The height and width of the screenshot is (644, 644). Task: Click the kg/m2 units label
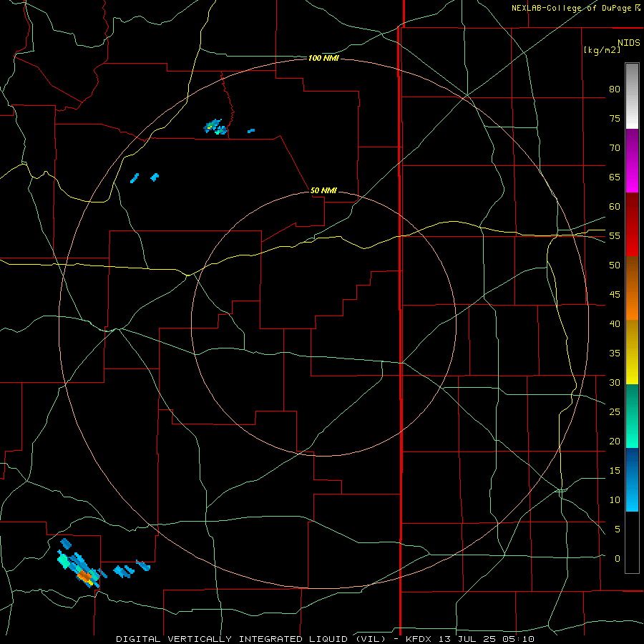pos(602,50)
